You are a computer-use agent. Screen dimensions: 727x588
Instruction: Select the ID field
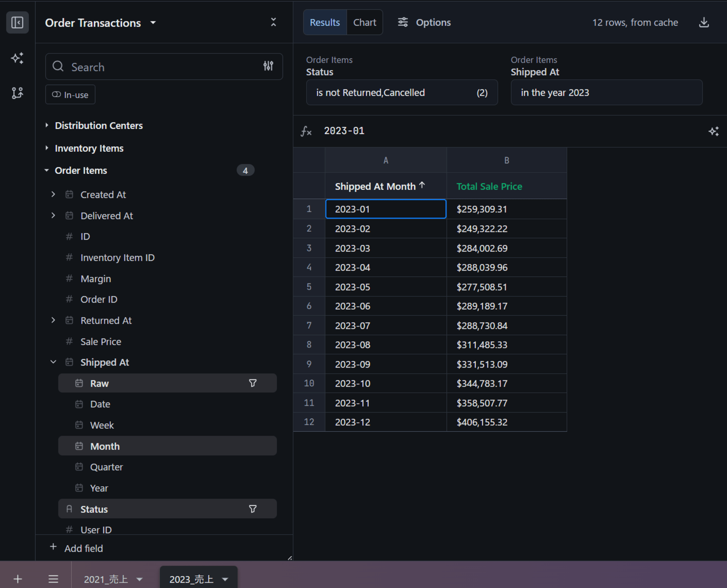click(85, 236)
